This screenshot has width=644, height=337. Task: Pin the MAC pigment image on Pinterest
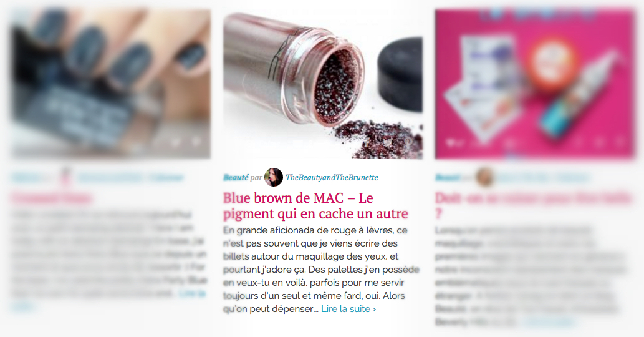(408, 142)
